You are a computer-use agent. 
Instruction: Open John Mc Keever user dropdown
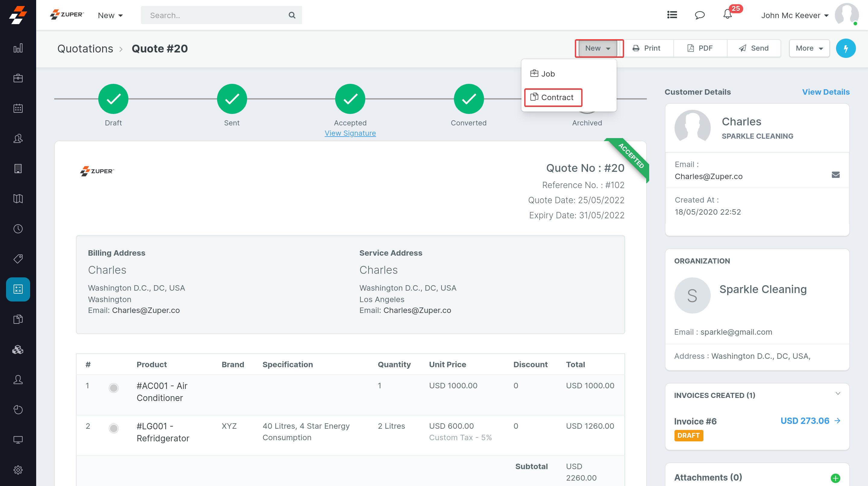(x=794, y=15)
